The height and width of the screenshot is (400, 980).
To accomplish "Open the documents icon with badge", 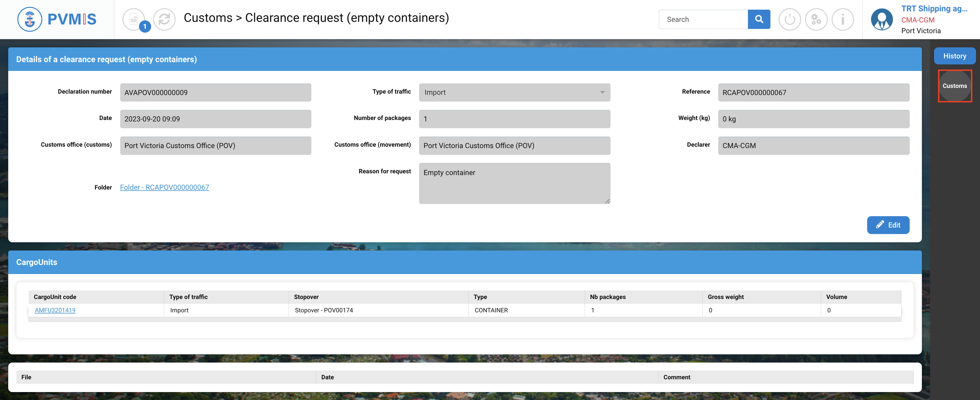I will [x=134, y=19].
